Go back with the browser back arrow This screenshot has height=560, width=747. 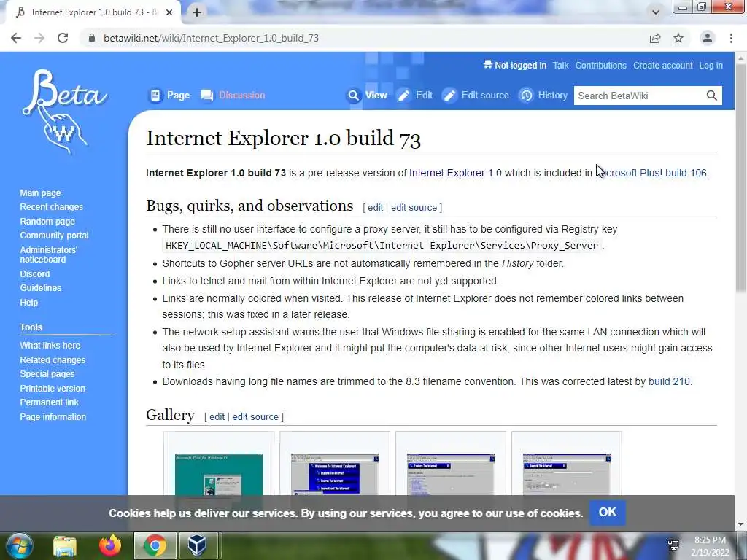click(x=16, y=38)
